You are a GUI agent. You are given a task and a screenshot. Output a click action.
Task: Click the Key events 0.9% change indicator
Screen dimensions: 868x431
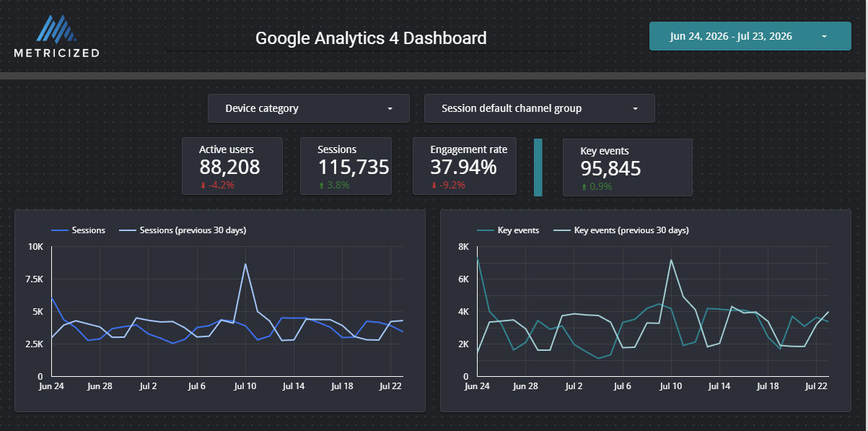pyautogui.click(x=597, y=186)
